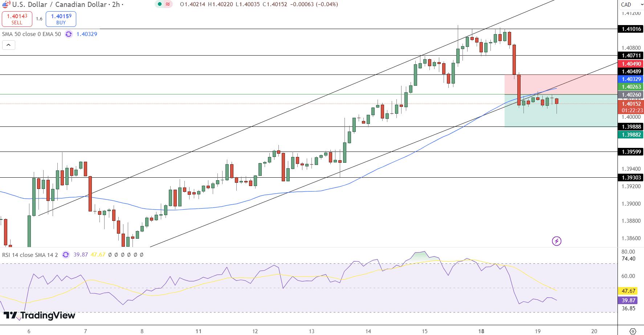This screenshot has width=644, height=335.
Task: Click date 19 on the time axis
Action: [x=538, y=331]
